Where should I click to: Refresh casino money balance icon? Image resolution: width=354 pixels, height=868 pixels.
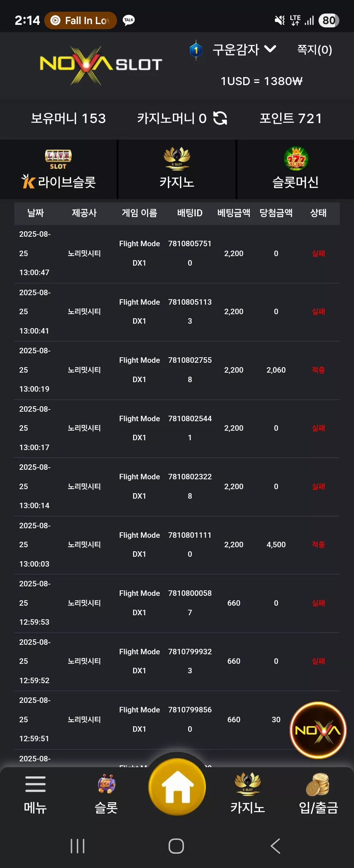click(220, 118)
